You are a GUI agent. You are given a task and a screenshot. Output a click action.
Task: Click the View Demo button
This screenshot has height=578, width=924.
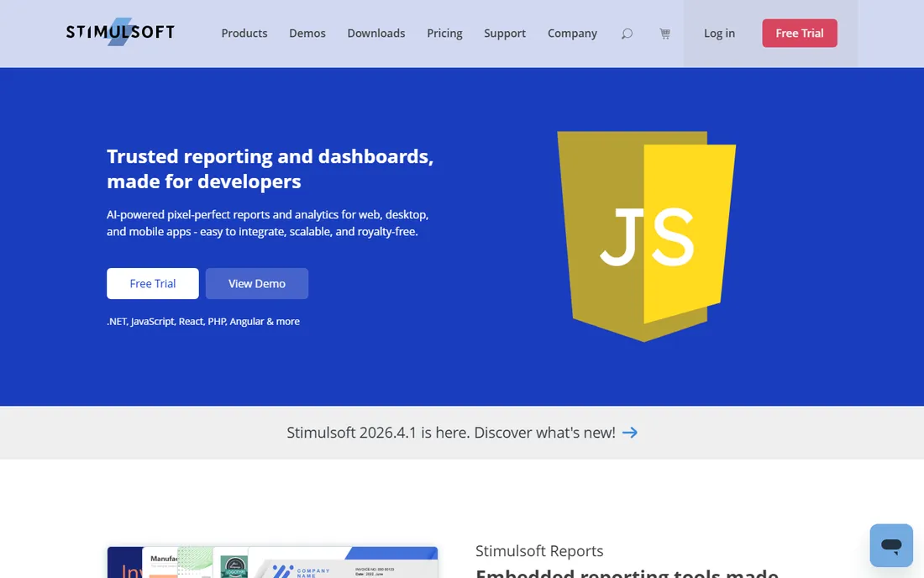(257, 283)
